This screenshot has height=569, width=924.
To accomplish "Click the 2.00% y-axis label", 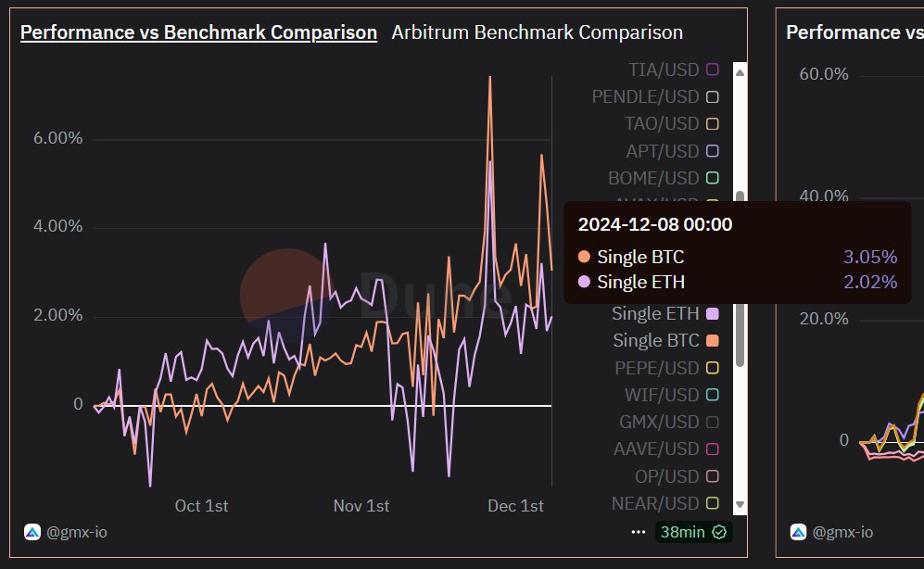I will click(x=57, y=315).
